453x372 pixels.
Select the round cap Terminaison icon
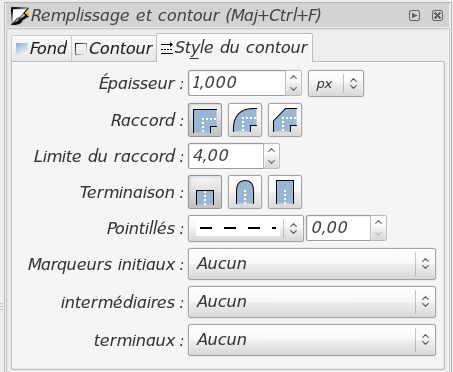click(245, 192)
